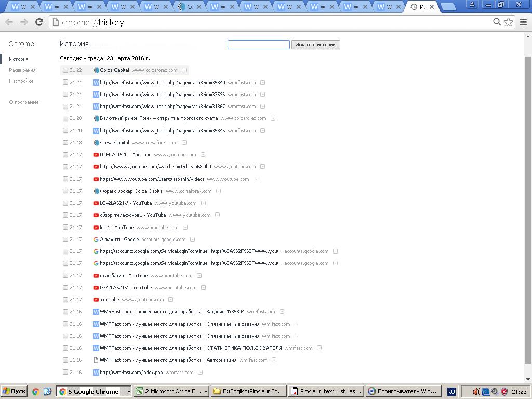Open Chrome icon in quick launch
The height and width of the screenshot is (399, 532).
pyautogui.click(x=36, y=392)
